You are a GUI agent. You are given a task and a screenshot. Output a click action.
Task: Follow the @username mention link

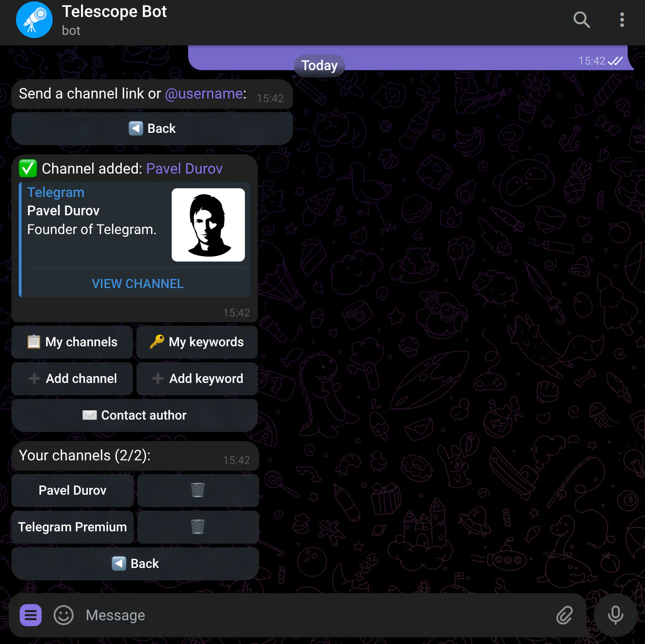tap(204, 93)
